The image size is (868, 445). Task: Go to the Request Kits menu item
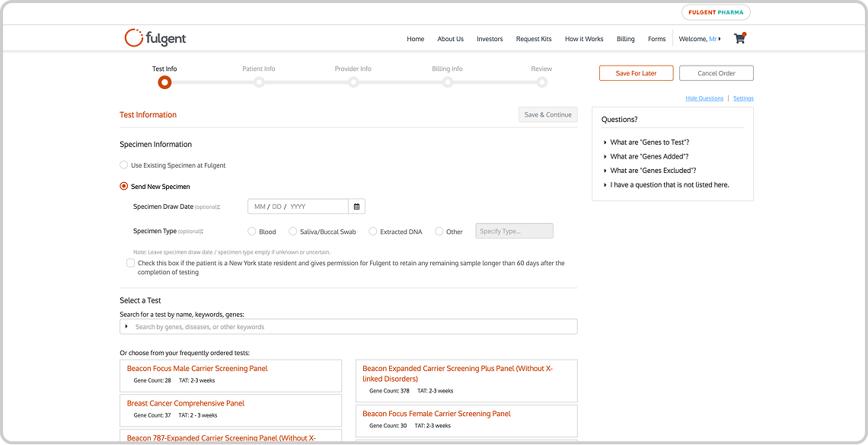(534, 38)
